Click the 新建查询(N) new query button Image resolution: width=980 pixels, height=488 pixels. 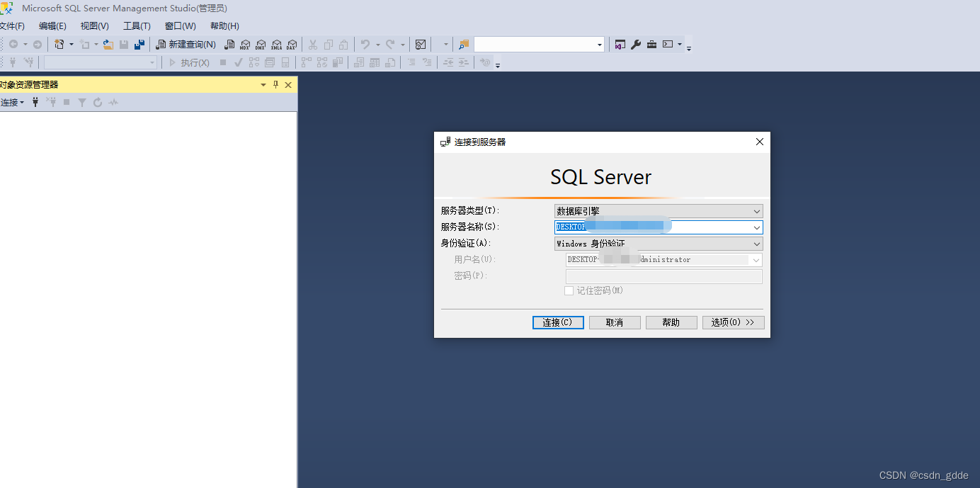click(186, 44)
